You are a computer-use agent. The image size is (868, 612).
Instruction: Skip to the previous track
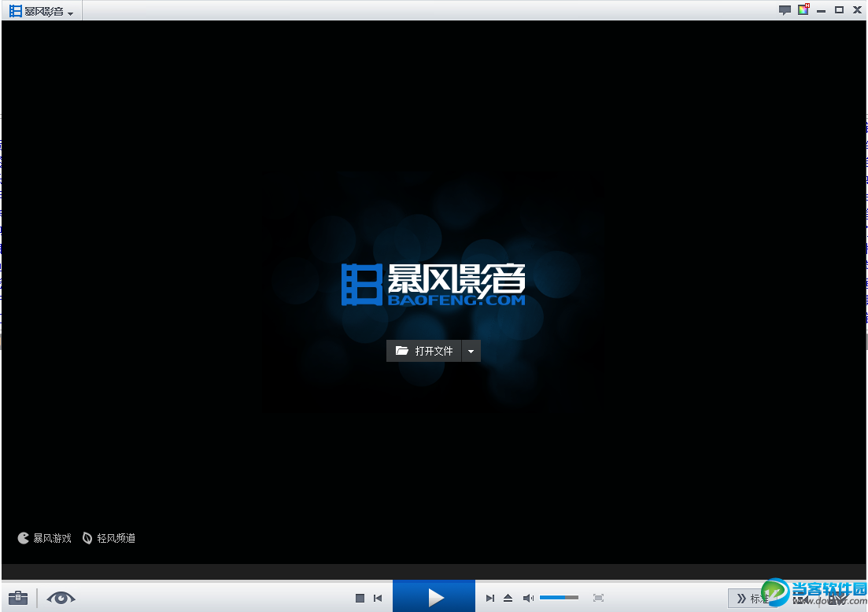pos(378,598)
